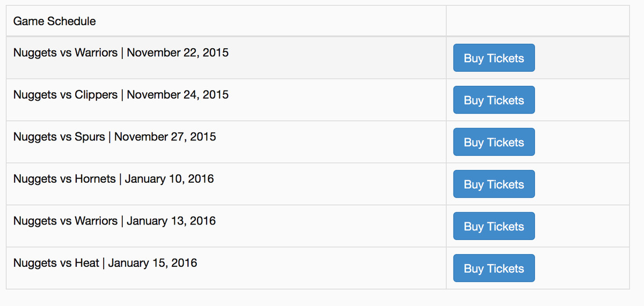Image resolution: width=644 pixels, height=306 pixels.
Task: Click the November 27, 2015 date text
Action: pos(165,137)
